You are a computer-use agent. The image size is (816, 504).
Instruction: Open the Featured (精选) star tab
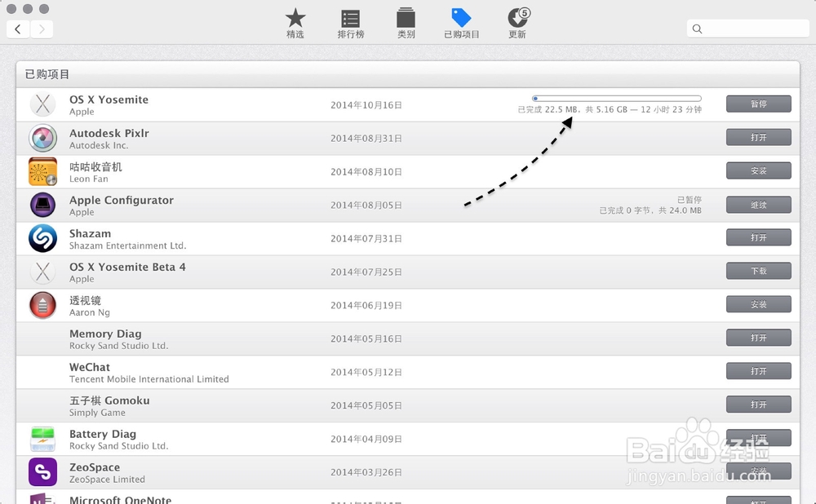(x=295, y=24)
